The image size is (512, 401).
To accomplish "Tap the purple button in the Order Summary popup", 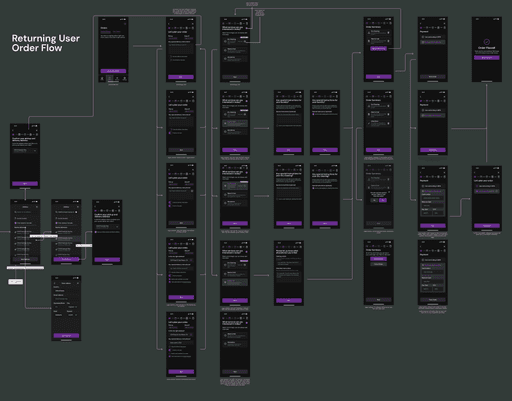I will (x=383, y=200).
